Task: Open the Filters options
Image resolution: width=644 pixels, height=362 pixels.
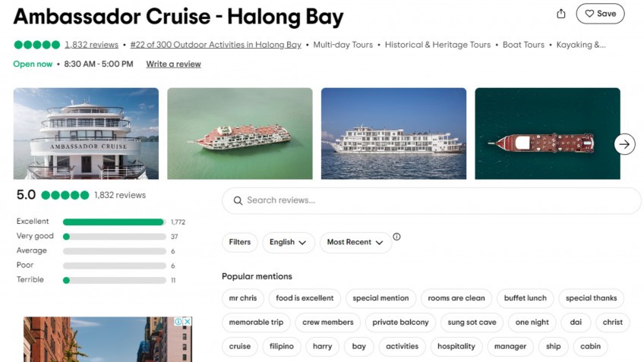Action: point(239,242)
